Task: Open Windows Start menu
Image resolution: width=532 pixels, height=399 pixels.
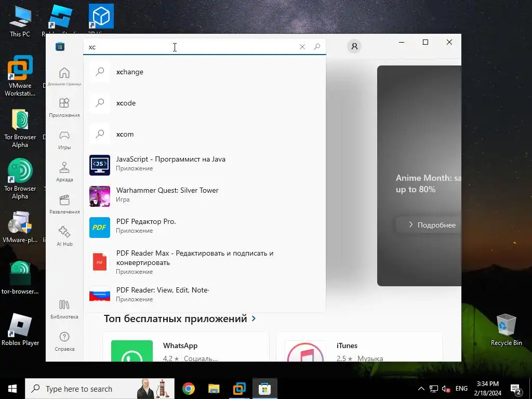Action: 12,389
